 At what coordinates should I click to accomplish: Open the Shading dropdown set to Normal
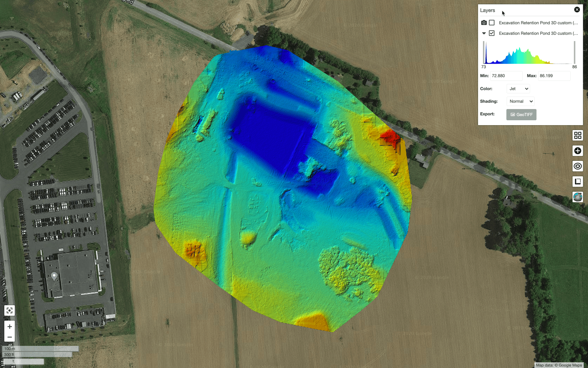[520, 101]
